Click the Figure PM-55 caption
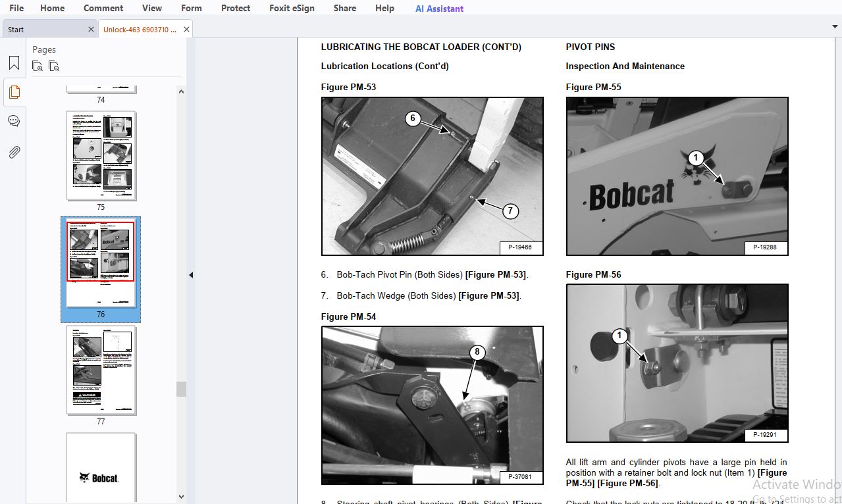Image resolution: width=842 pixels, height=504 pixels. [x=593, y=87]
